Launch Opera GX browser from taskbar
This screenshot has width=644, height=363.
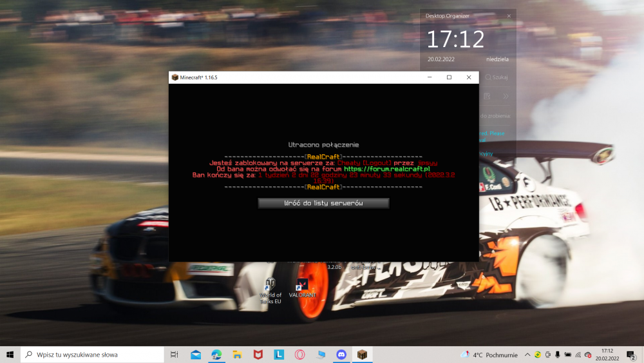(299, 355)
